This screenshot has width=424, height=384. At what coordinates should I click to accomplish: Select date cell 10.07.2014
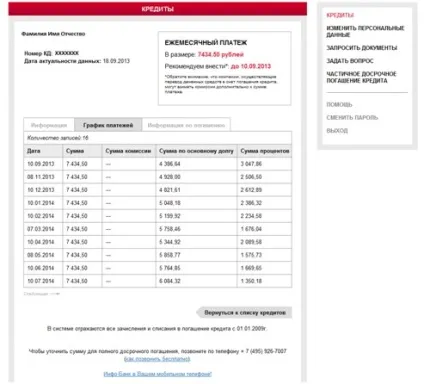(x=41, y=281)
